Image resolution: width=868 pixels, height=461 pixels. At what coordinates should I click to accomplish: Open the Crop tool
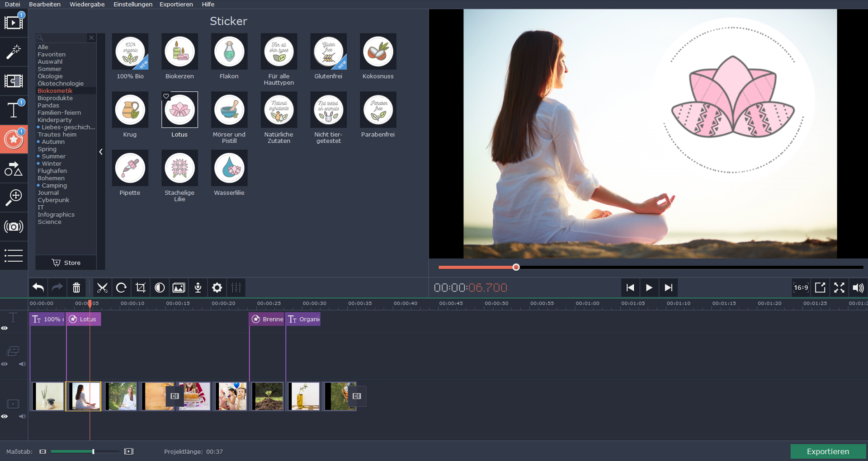coord(141,287)
